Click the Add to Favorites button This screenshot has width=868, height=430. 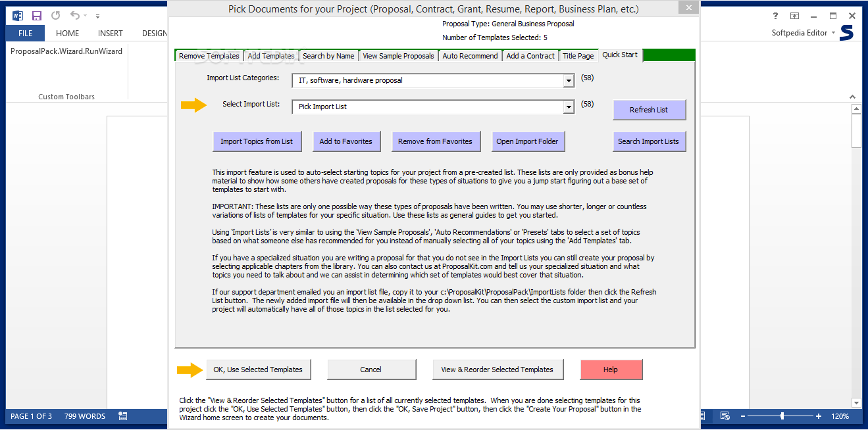[x=346, y=141]
